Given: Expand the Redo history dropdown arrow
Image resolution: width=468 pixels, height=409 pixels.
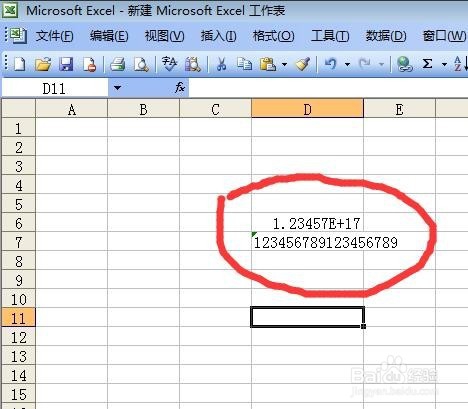Looking at the screenshot, I should (381, 64).
